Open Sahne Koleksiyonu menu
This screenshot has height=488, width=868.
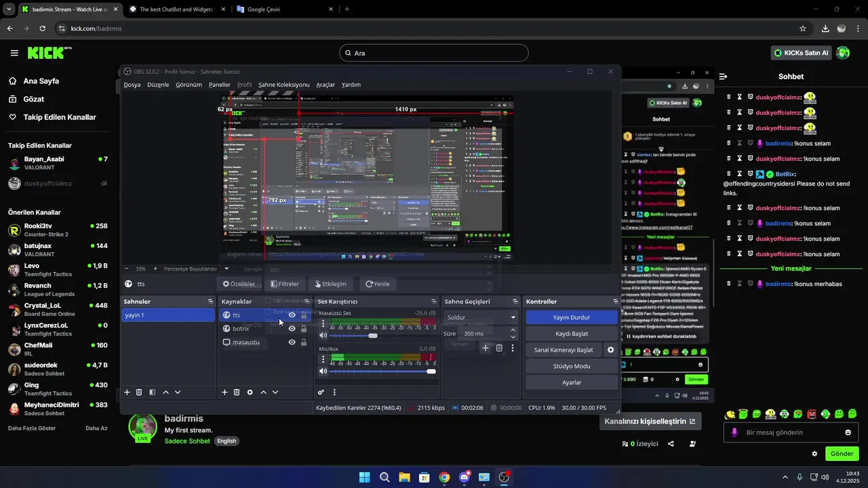pos(283,85)
